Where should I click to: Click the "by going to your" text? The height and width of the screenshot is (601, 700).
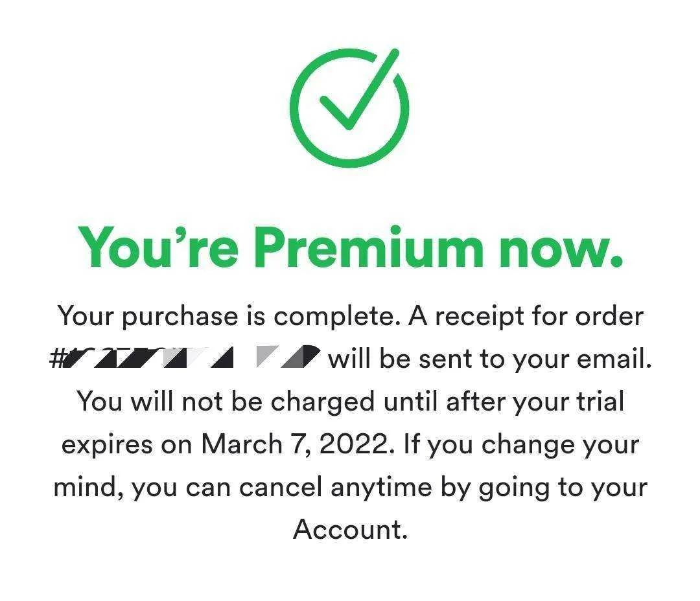544,487
